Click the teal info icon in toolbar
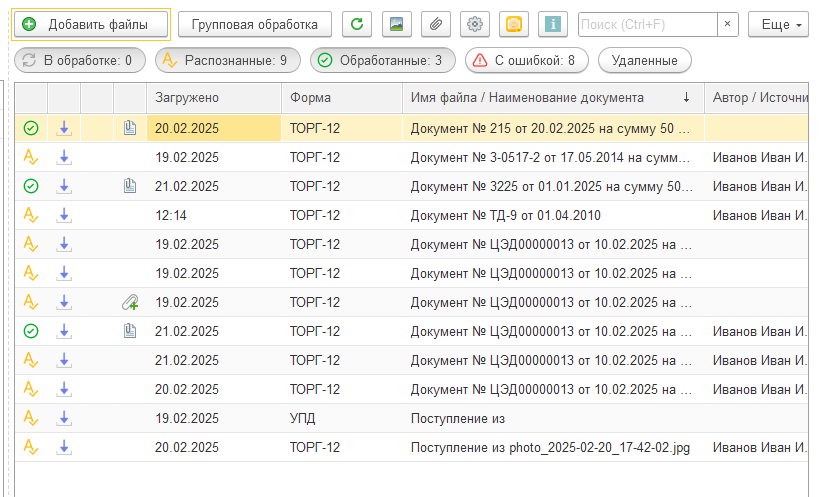822x497 pixels. pyautogui.click(x=552, y=24)
